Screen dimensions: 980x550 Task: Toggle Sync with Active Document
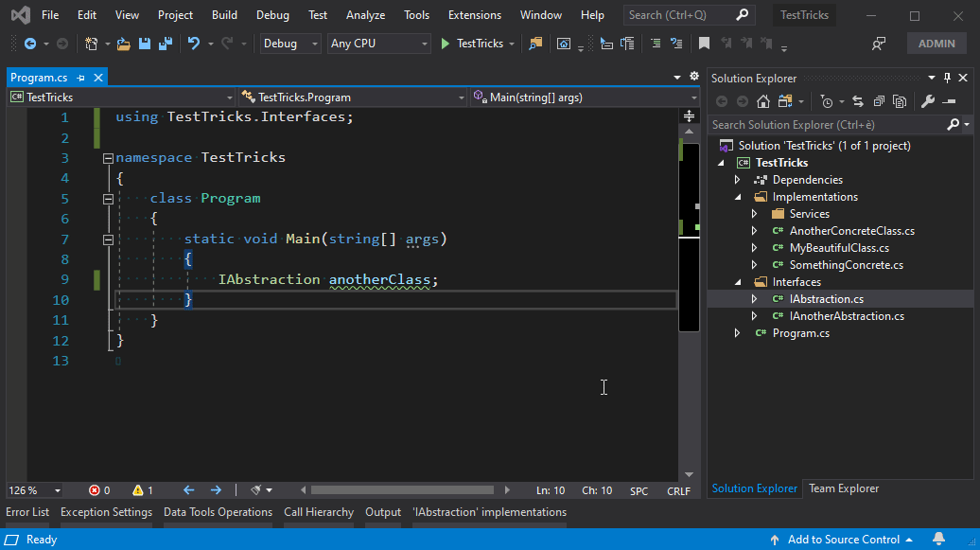tap(857, 101)
